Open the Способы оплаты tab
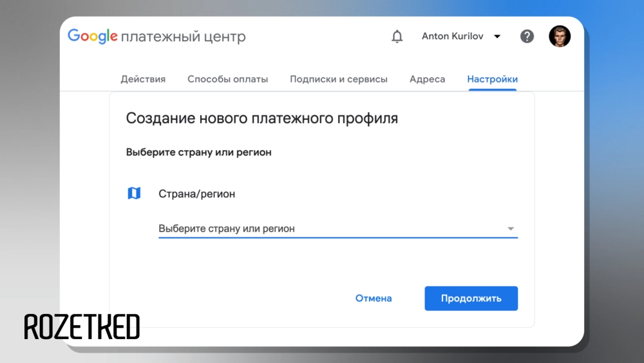 point(227,79)
